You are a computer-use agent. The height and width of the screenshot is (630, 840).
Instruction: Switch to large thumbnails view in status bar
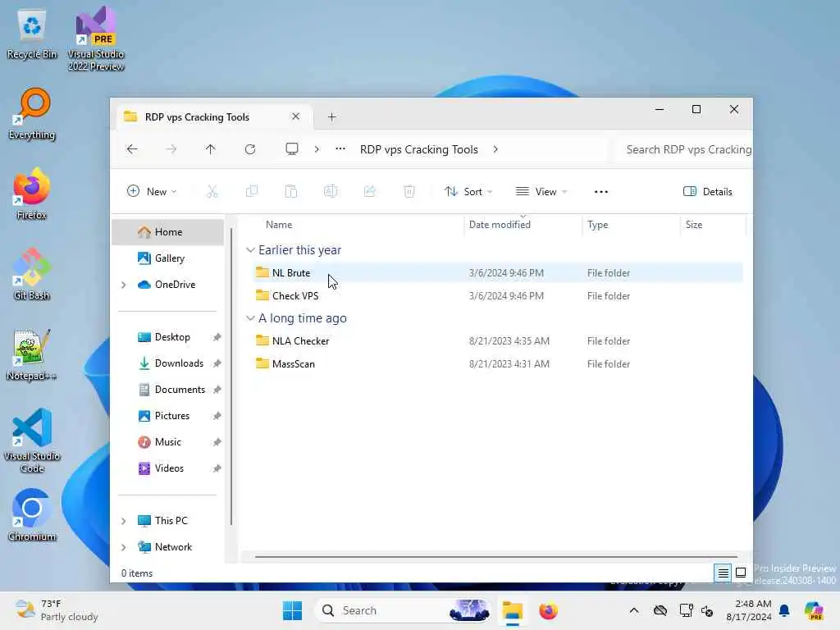[x=741, y=573]
